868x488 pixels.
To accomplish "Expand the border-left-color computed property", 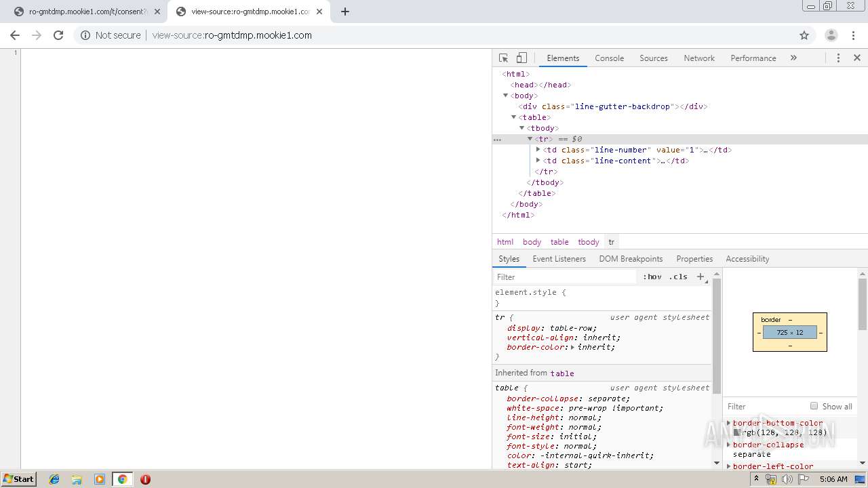I will point(729,466).
